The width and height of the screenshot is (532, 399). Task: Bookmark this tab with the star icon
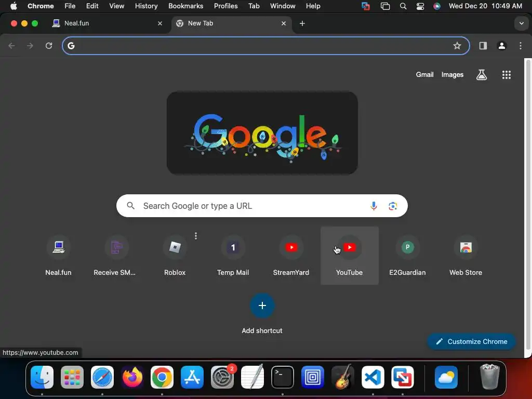pos(457,46)
